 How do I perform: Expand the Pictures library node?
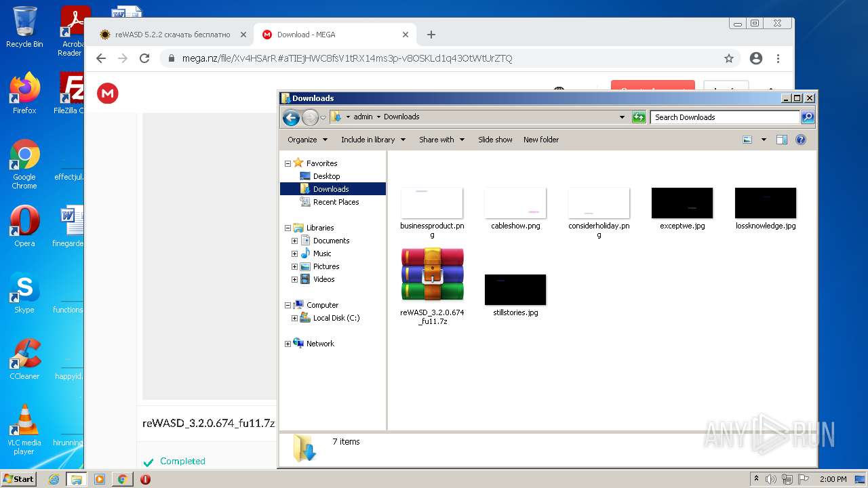(294, 266)
